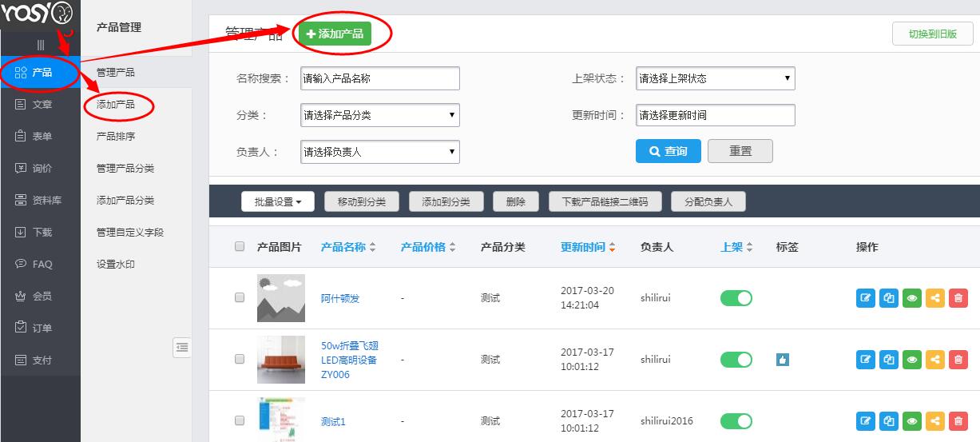Delete the 测试1 product
This screenshot has width=980, height=442.
pyautogui.click(x=958, y=420)
